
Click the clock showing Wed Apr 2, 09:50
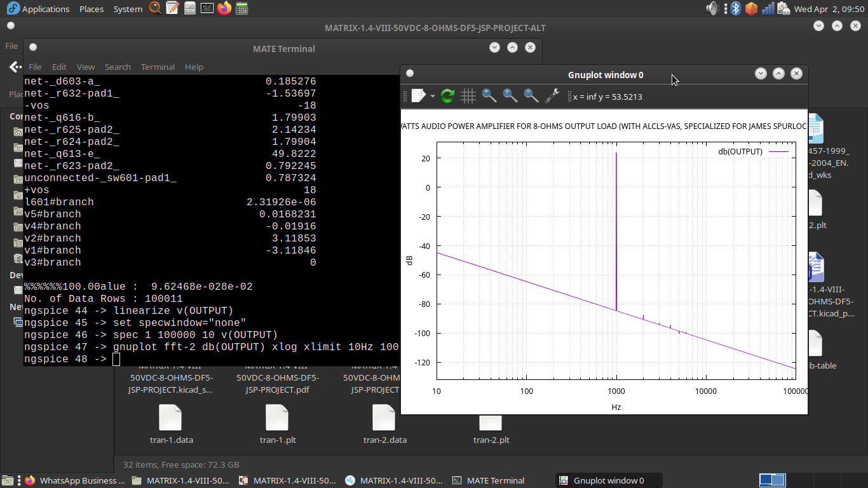(828, 9)
